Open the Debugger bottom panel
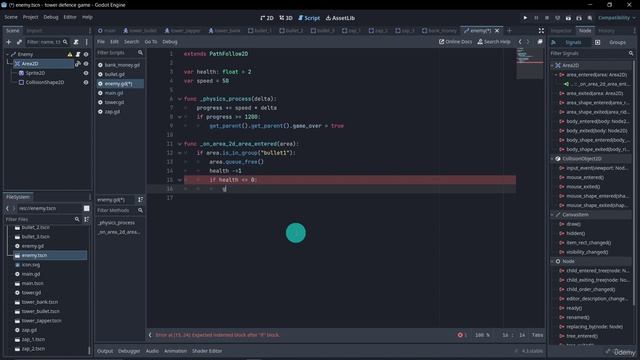 coord(129,351)
